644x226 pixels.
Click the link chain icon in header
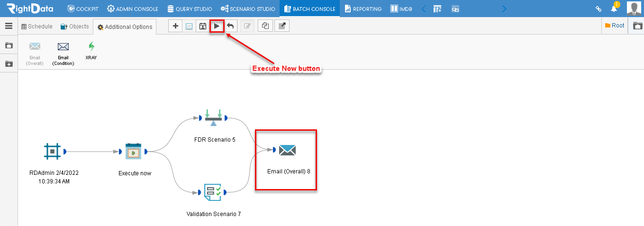click(x=599, y=9)
